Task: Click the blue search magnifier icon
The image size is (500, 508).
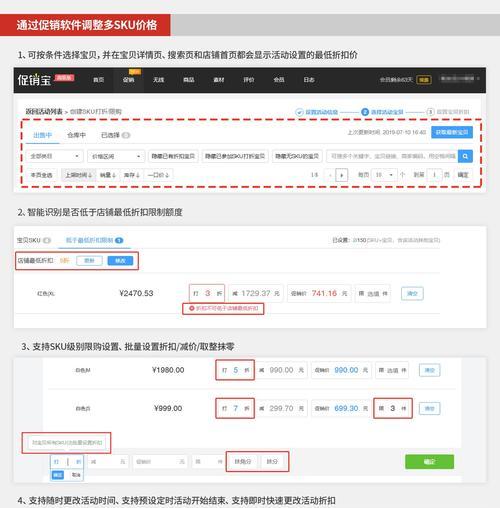Action: pyautogui.click(x=465, y=156)
